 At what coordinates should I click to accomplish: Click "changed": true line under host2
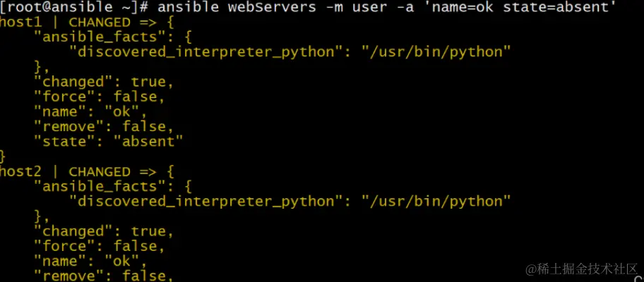104,231
